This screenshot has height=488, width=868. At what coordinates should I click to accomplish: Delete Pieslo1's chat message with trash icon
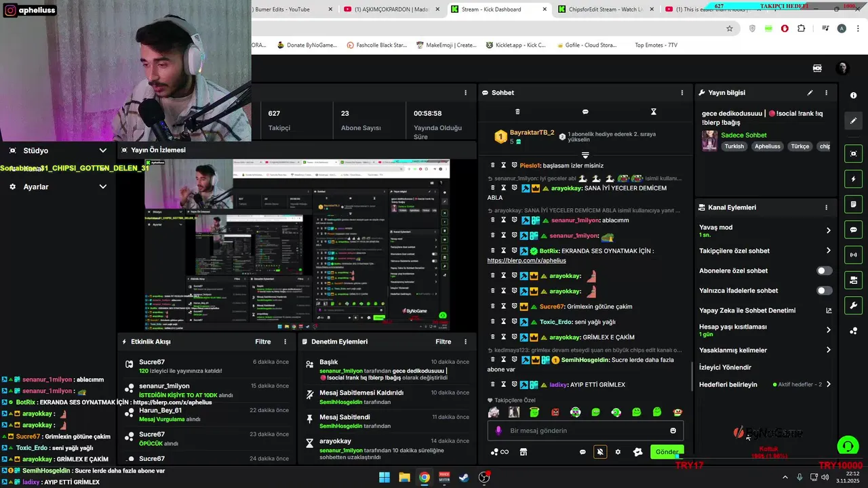(x=493, y=165)
